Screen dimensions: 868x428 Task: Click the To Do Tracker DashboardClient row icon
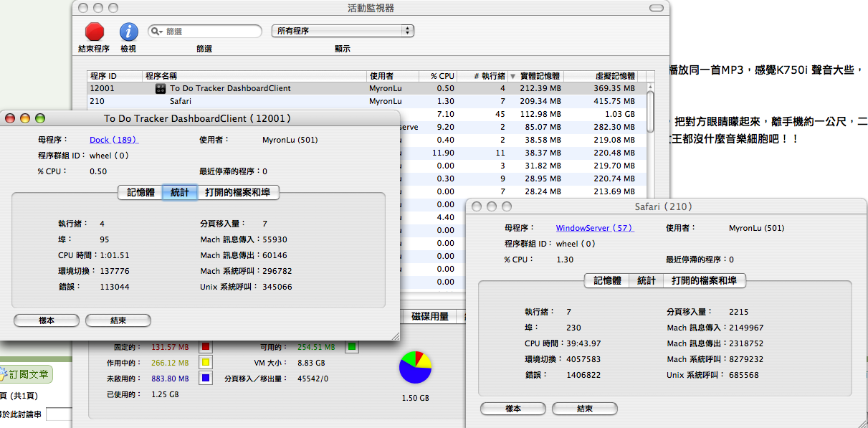tap(161, 89)
